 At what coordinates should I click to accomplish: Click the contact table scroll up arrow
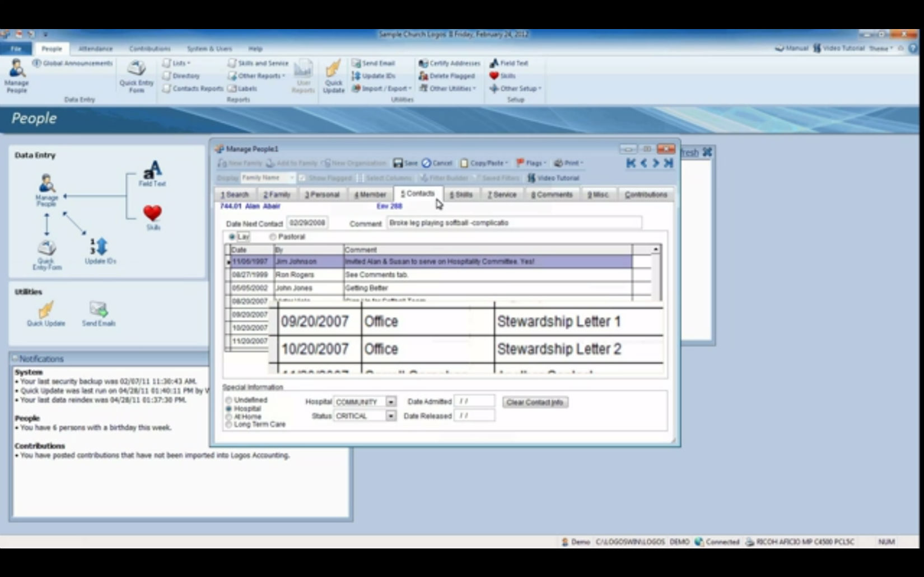click(x=655, y=249)
